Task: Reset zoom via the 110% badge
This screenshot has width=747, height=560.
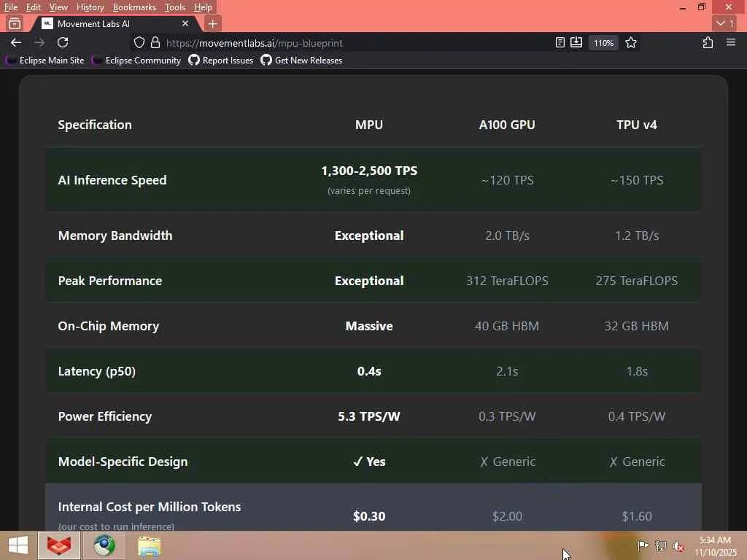Action: pyautogui.click(x=603, y=43)
